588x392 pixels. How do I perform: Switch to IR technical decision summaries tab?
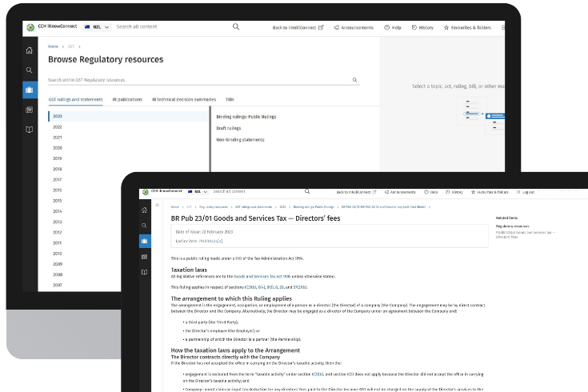(184, 99)
